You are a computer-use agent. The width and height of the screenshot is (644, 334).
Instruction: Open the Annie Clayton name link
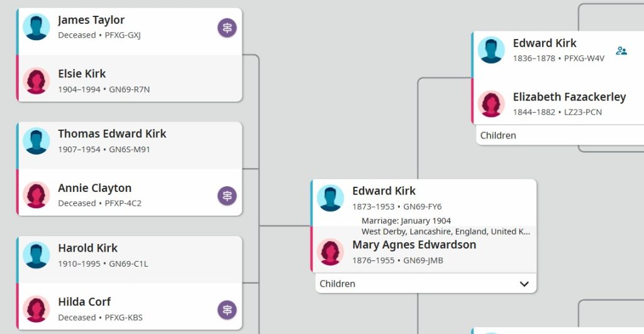[94, 188]
